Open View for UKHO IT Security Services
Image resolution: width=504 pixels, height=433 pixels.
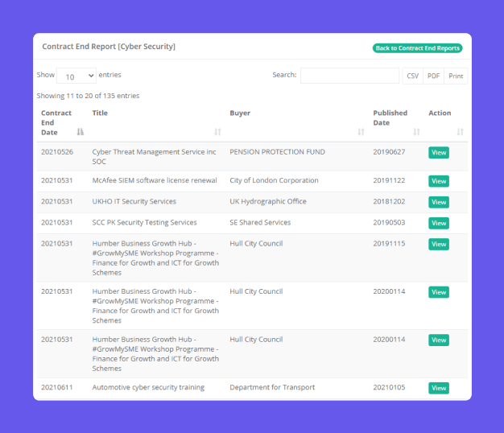[x=439, y=202]
